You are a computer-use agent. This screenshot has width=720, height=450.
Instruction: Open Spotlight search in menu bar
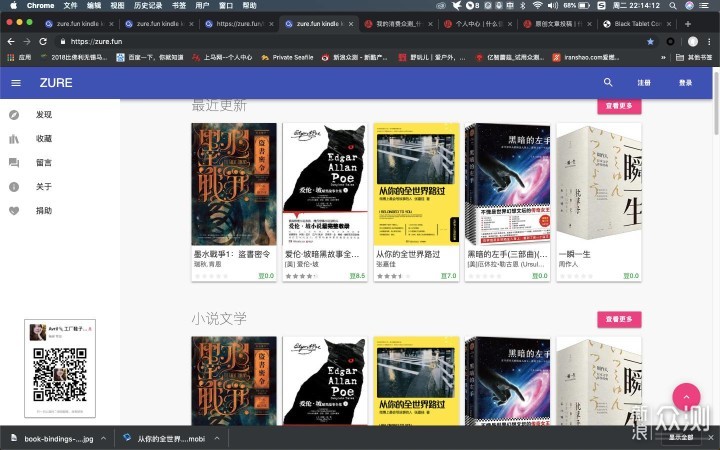point(673,6)
